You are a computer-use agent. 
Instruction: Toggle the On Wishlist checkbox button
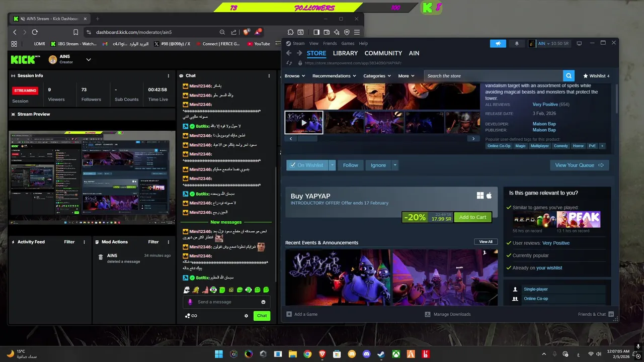[307, 165]
